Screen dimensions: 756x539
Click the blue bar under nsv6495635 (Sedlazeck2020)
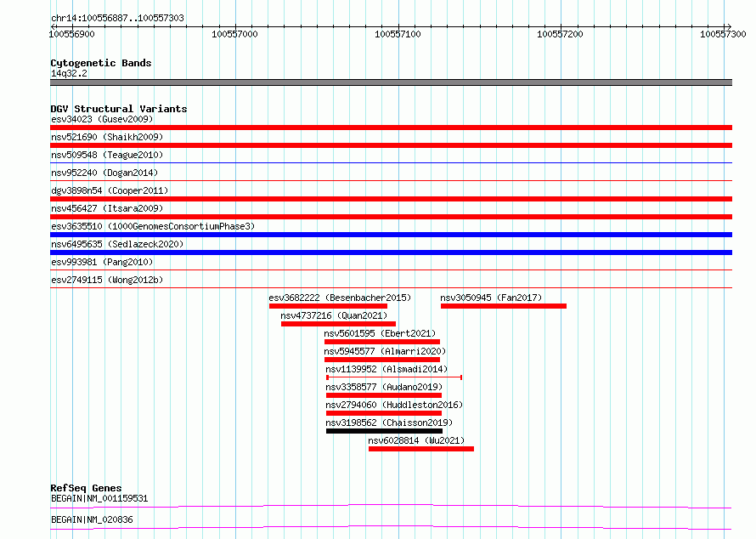391,252
